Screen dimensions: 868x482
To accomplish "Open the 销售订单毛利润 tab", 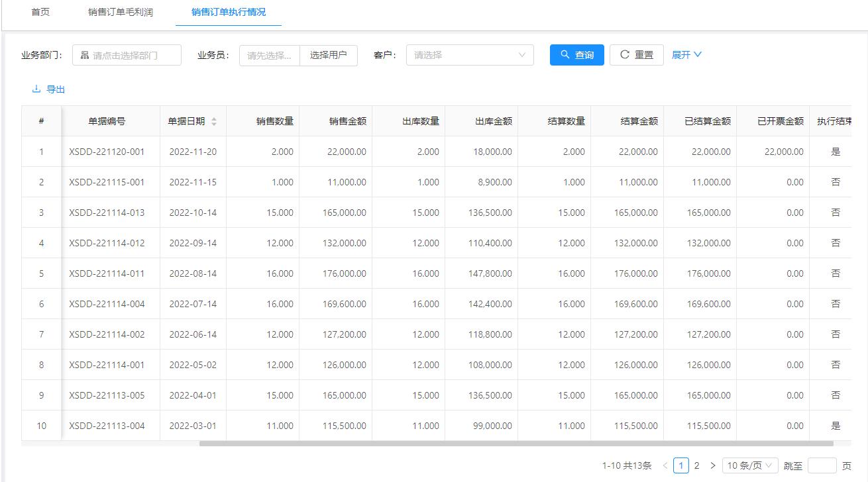I will pyautogui.click(x=119, y=11).
